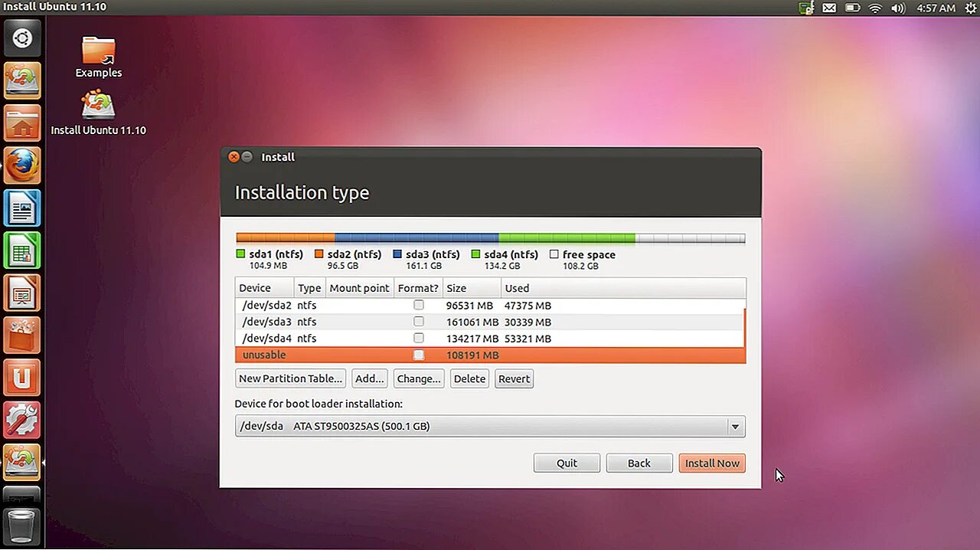
Task: Click the 30339 MB used cell
Action: (528, 322)
